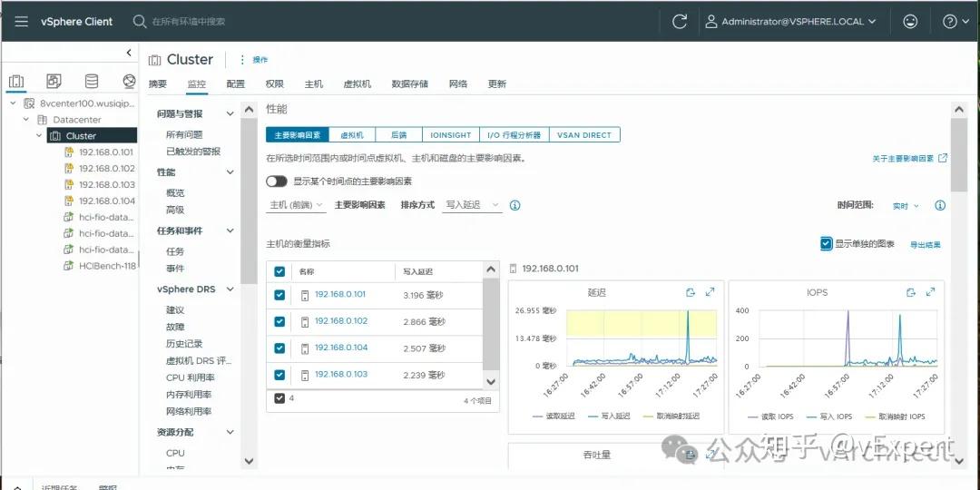
Task: Uncheck the 192.168.0.102 row checkbox
Action: coord(279,321)
